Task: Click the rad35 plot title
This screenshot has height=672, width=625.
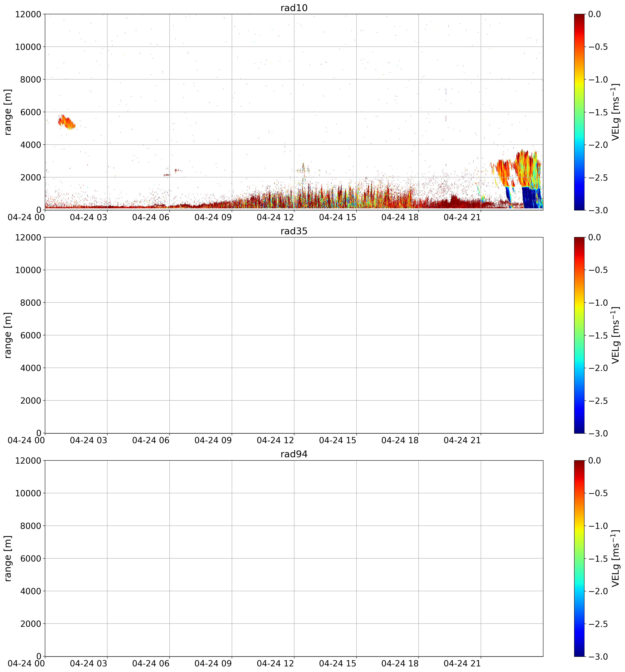Action: click(294, 231)
